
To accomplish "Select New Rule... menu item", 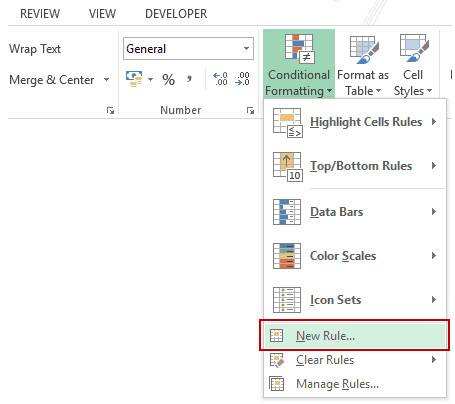I will [x=355, y=336].
